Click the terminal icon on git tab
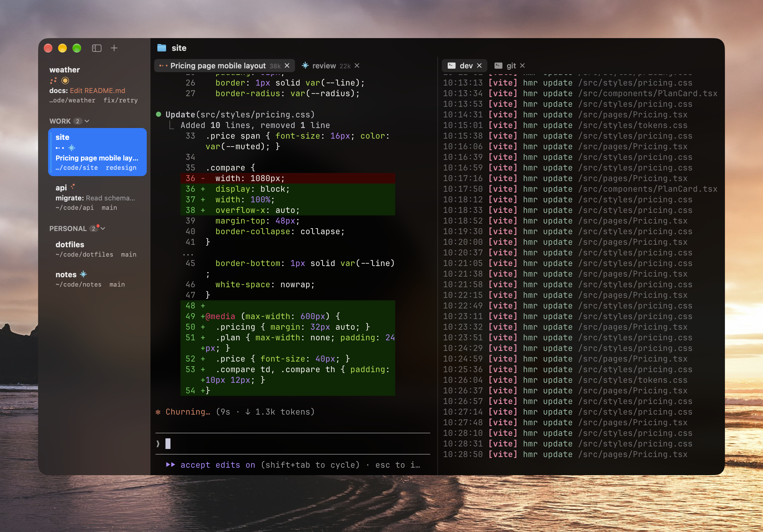 (x=498, y=66)
